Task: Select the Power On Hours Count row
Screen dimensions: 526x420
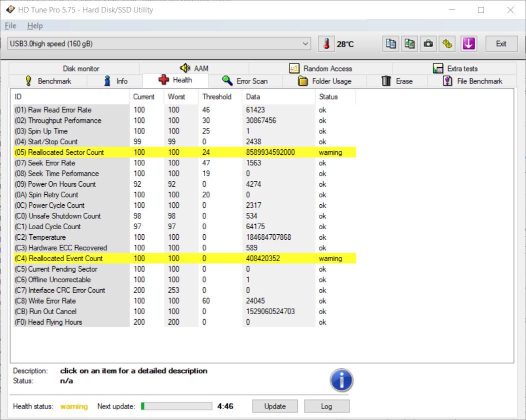Action: click(x=184, y=184)
